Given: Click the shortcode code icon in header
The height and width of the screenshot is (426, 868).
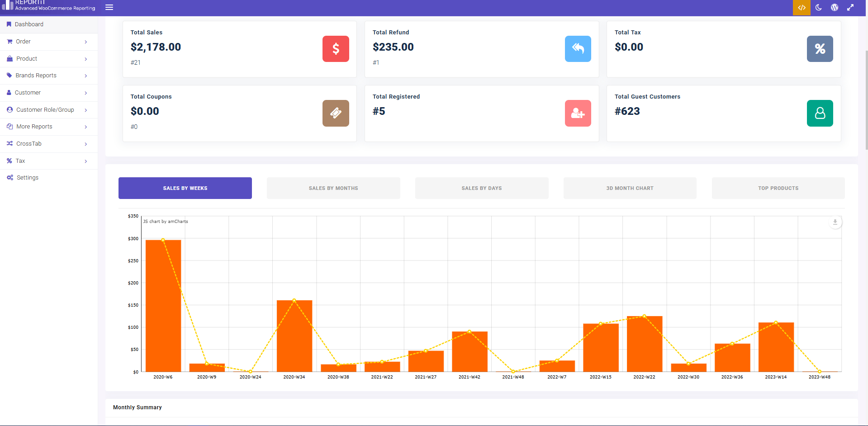Looking at the screenshot, I should tap(802, 7).
